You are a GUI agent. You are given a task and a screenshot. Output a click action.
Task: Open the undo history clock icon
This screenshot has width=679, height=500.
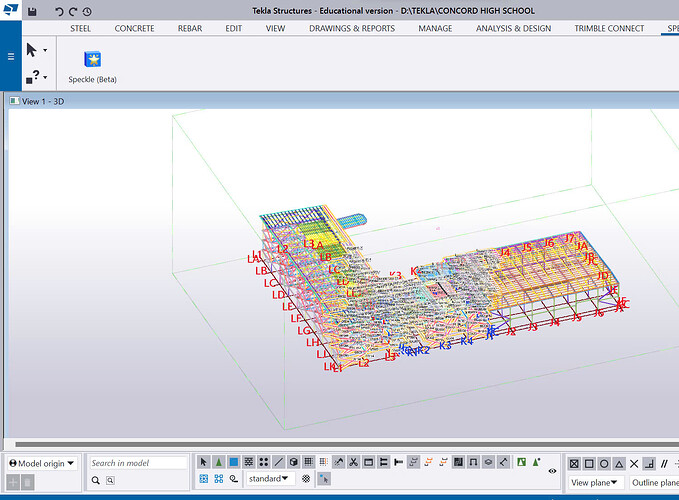click(87, 12)
